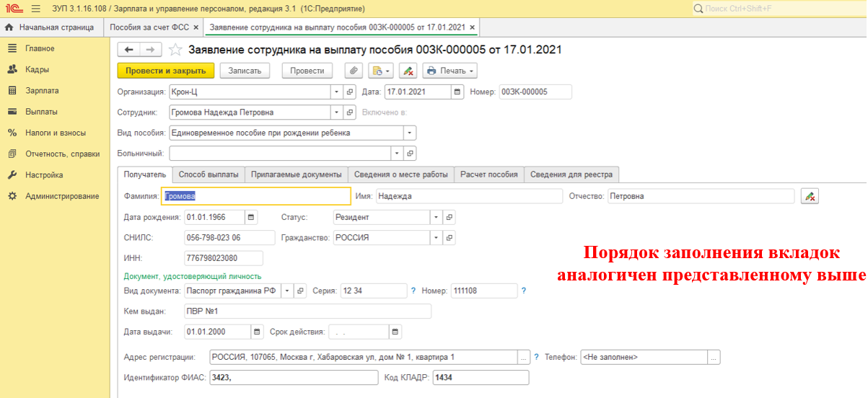Click into the ИНН input field
The height and width of the screenshot is (398, 868).
224,258
